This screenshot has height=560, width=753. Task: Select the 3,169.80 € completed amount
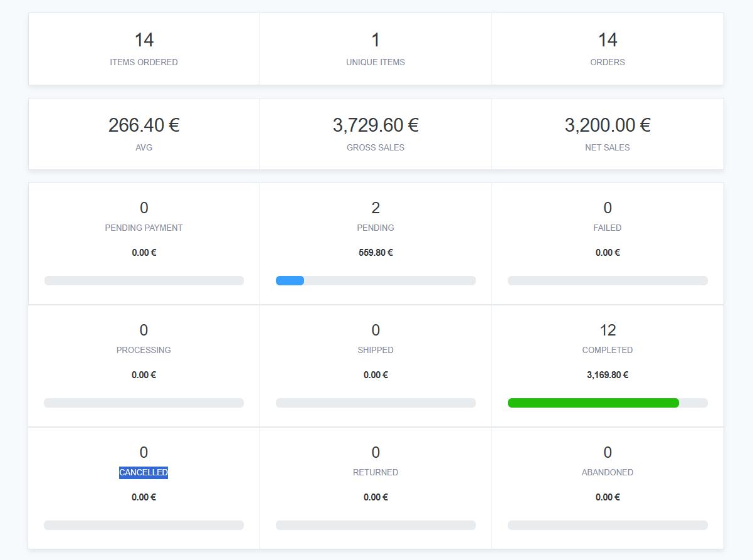(x=607, y=375)
